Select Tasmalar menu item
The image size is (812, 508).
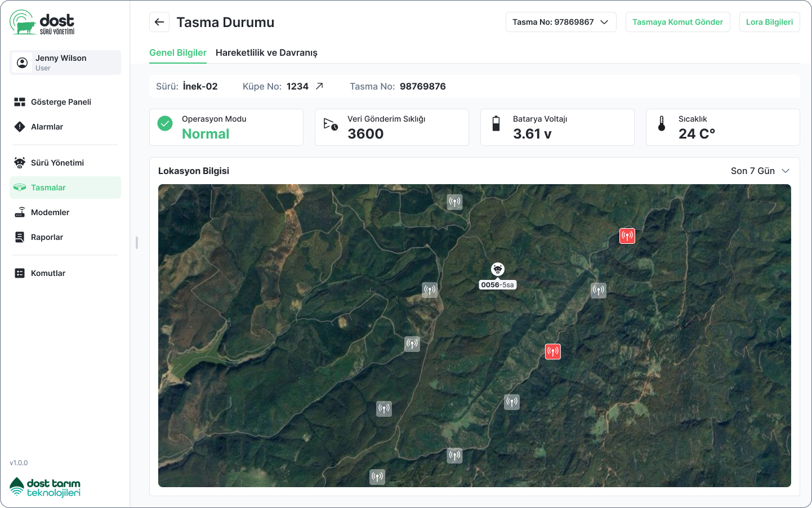tap(65, 188)
